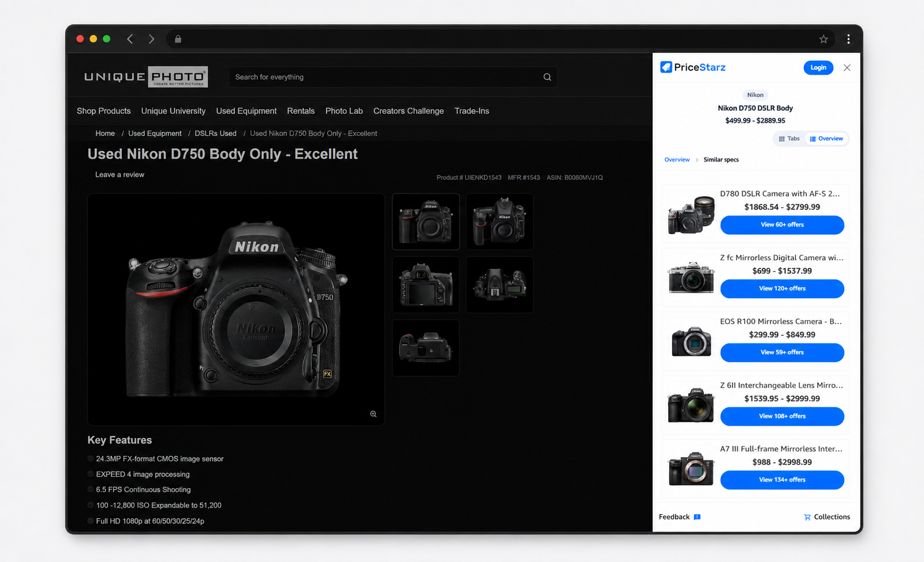Open the Photo Lab menu item
The height and width of the screenshot is (562, 924).
(344, 111)
